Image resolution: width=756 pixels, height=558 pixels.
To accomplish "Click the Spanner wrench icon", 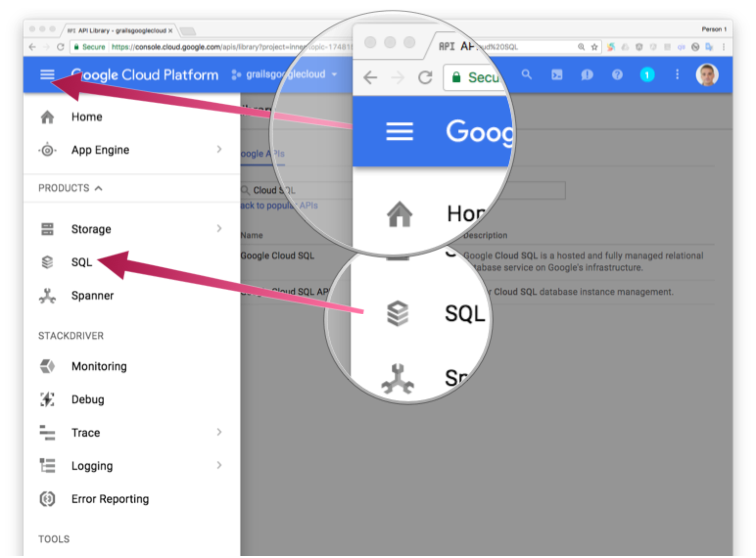I will [47, 296].
